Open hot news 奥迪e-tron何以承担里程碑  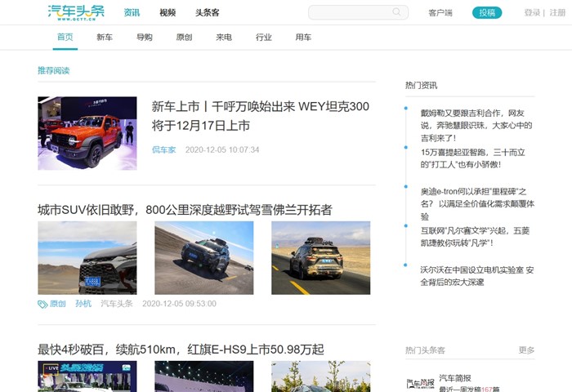coord(477,204)
